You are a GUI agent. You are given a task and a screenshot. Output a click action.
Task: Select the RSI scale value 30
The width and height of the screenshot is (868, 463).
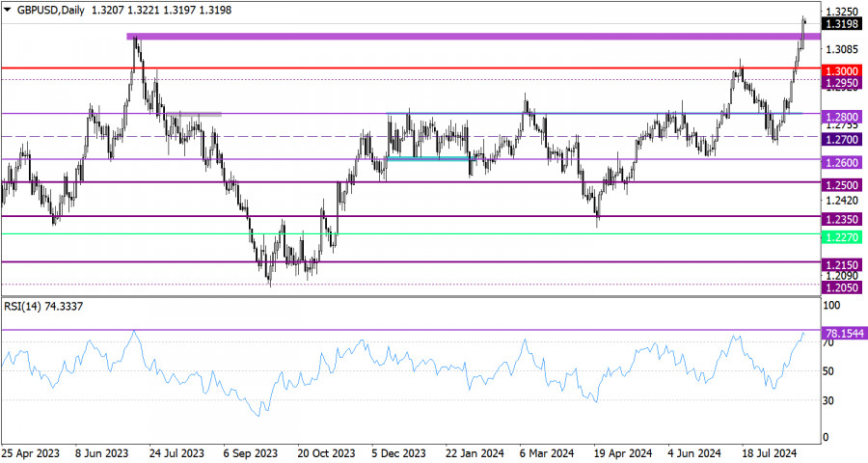click(x=828, y=400)
